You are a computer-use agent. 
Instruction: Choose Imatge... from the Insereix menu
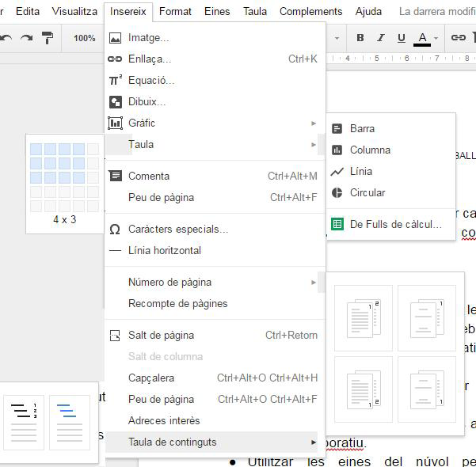click(x=149, y=37)
